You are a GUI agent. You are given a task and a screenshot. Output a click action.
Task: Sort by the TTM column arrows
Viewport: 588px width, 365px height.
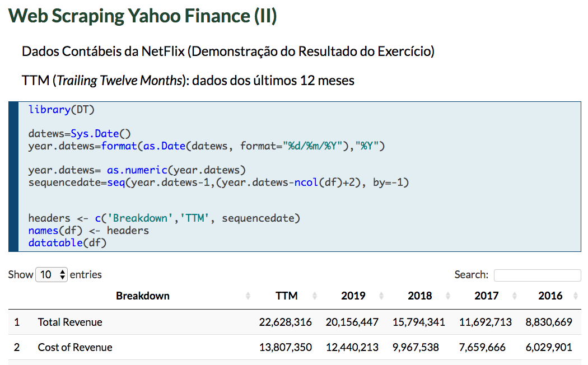pyautogui.click(x=315, y=296)
